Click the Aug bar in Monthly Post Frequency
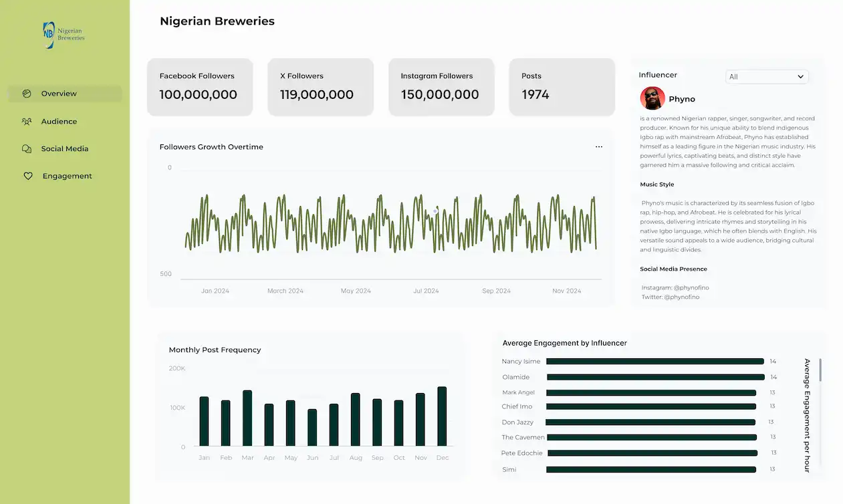Screen dimensions: 843x504 point(356,419)
